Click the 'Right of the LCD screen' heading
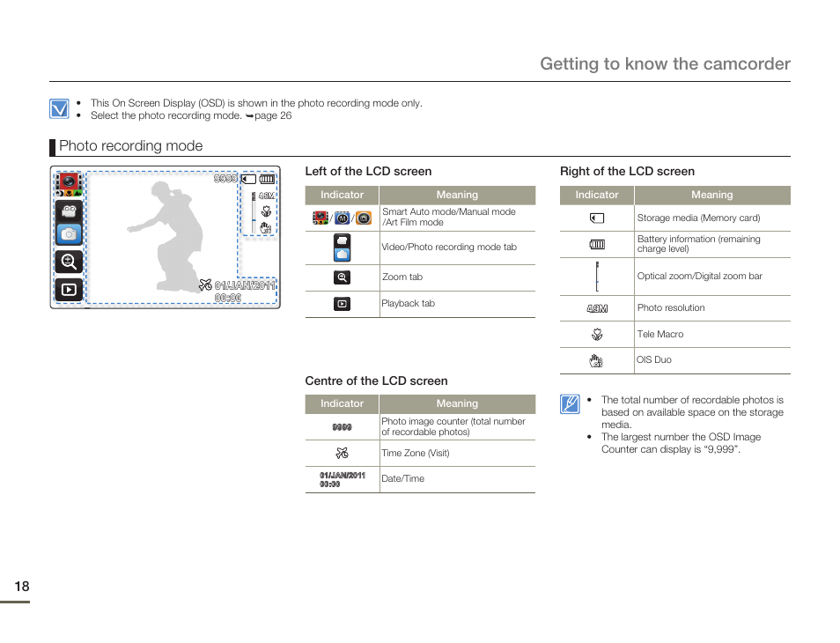The image size is (840, 643). [627, 172]
